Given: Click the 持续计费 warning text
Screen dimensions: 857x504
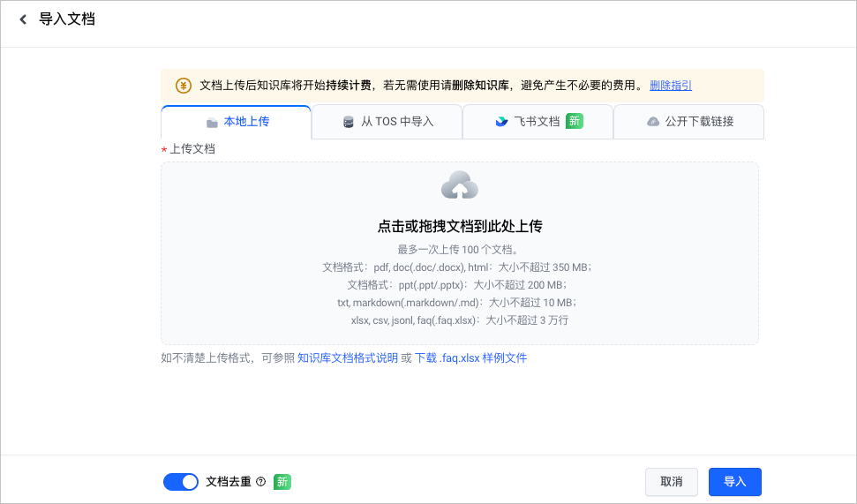Looking at the screenshot, I should point(349,86).
